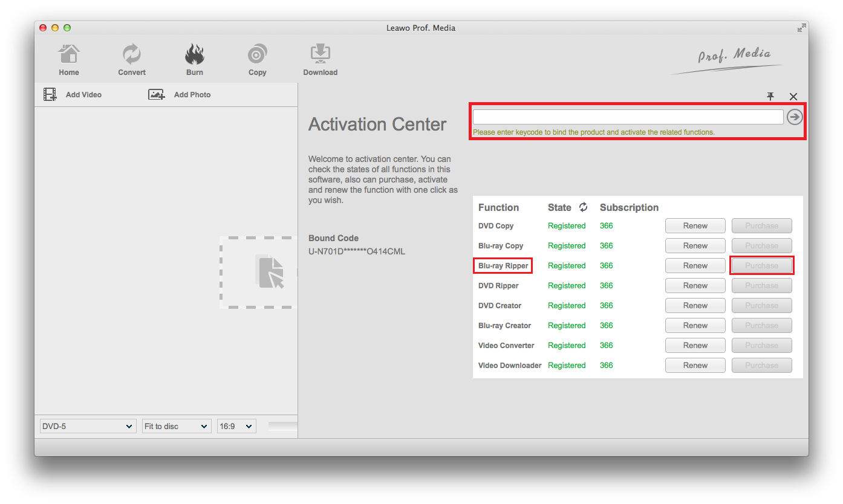The width and height of the screenshot is (843, 504).
Task: Pin the Activation Center panel
Action: (x=770, y=97)
